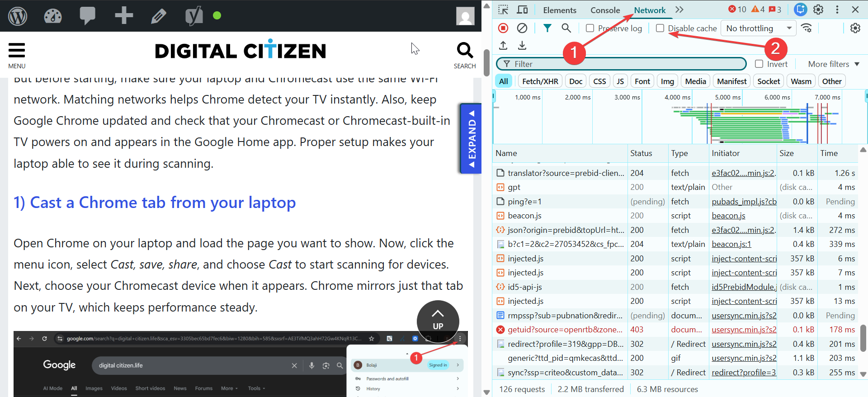868x397 pixels.
Task: Select the All request type filter
Action: [x=504, y=81]
